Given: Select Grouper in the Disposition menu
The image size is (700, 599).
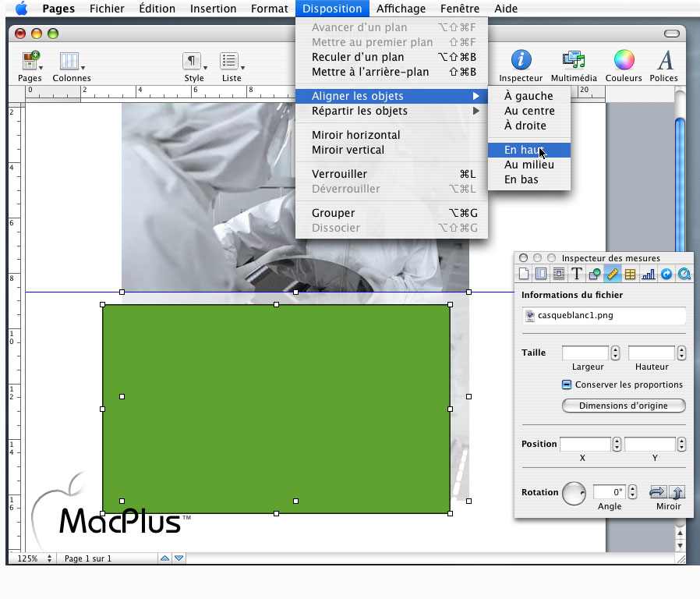Looking at the screenshot, I should [x=333, y=213].
